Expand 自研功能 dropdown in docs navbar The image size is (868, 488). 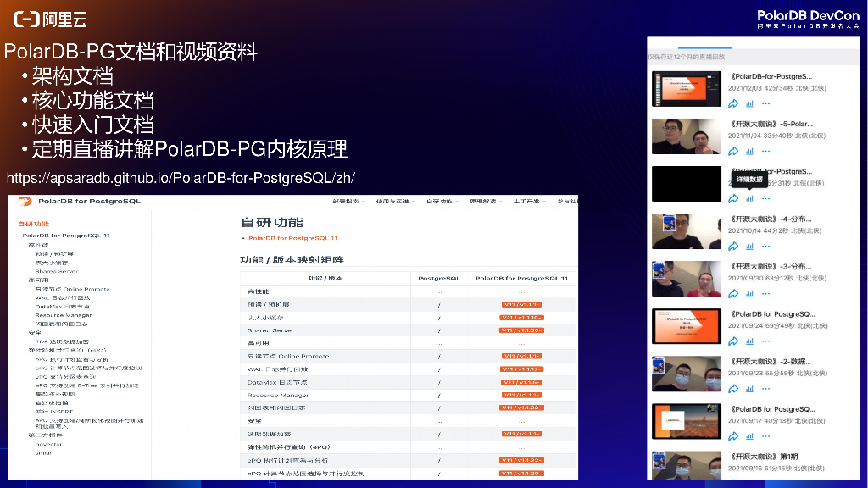[x=442, y=202]
